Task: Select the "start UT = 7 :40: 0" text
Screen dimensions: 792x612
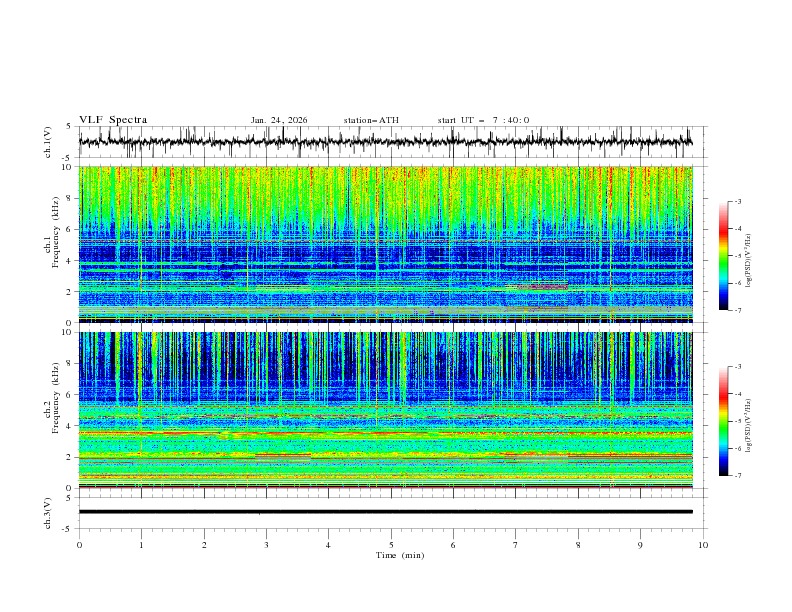Action: tap(483, 120)
